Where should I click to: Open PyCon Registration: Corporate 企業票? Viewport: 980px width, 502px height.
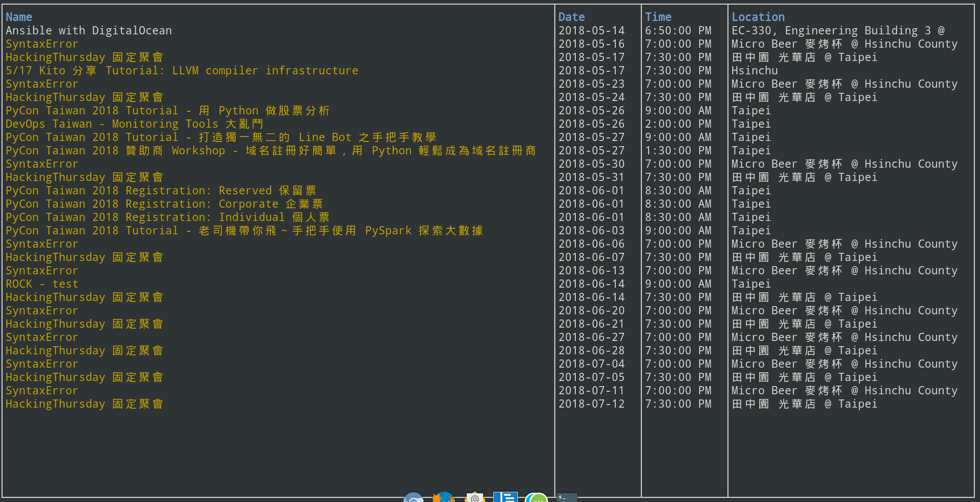click(164, 204)
